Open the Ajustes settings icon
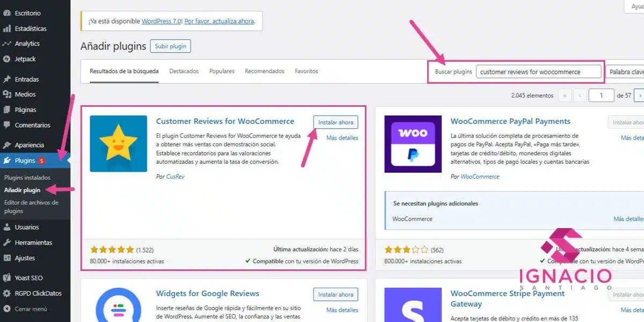 (7, 258)
